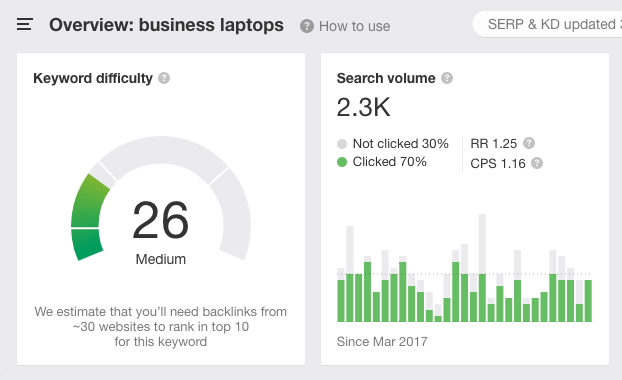Click the green segment of difficulty gauge
Image resolution: width=622 pixels, height=380 pixels.
tap(89, 217)
